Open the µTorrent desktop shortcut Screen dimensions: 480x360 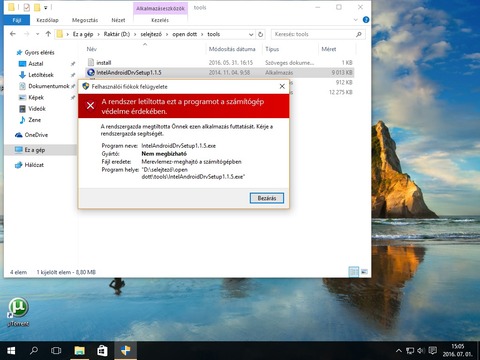(18, 312)
